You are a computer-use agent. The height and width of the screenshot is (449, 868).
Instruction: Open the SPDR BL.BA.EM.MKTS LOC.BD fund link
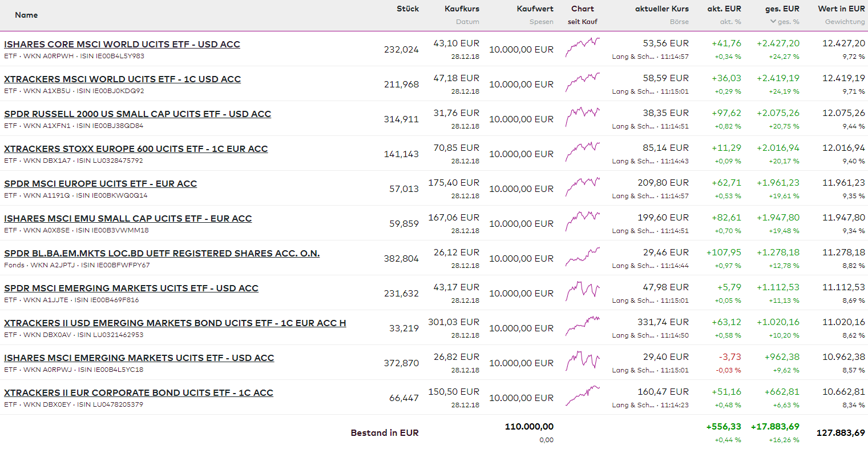click(162, 254)
